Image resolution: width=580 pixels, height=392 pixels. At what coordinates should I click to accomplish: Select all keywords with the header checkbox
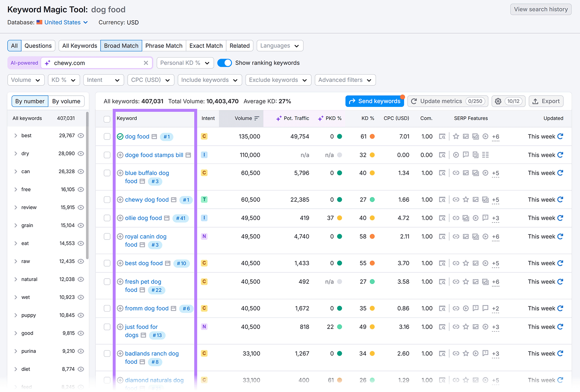coord(107,118)
